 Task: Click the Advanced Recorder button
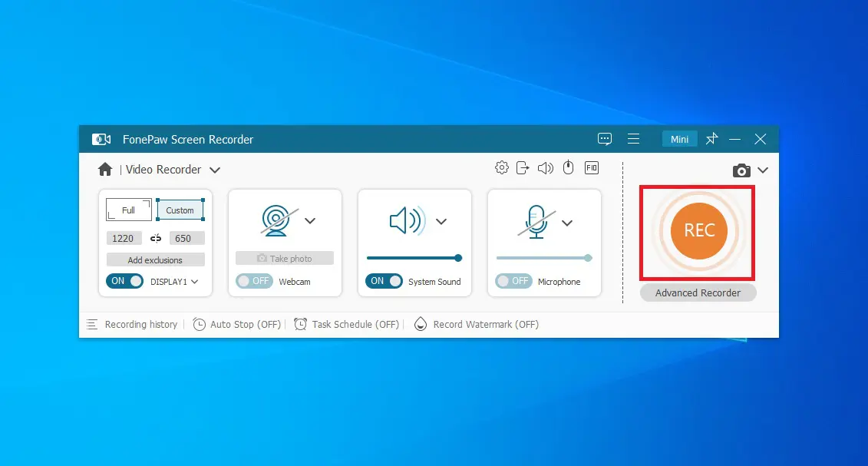click(x=698, y=292)
